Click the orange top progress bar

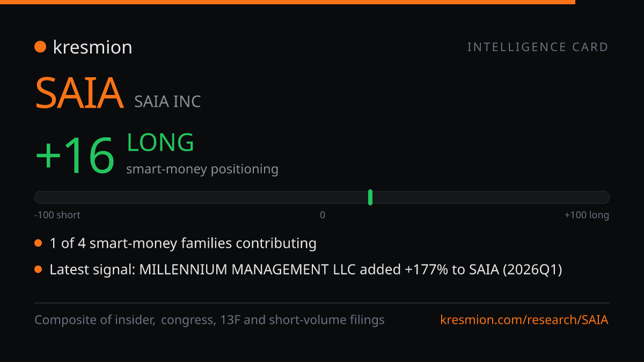pyautogui.click(x=288, y=2)
